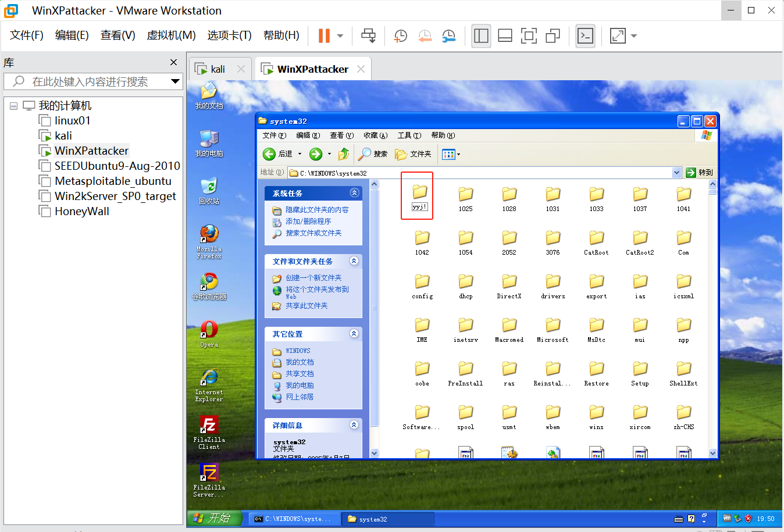
Task: Select the Opera desktop shortcut
Action: tap(209, 334)
